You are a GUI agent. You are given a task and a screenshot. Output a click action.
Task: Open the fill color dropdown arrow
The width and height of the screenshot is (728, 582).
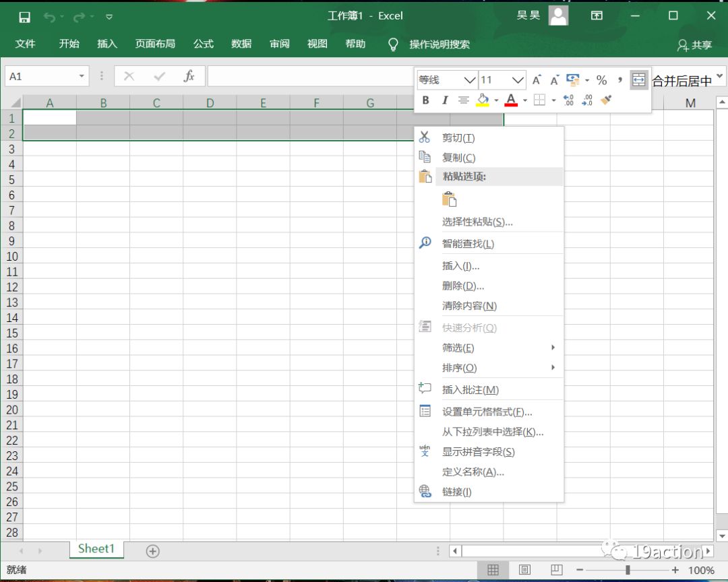click(496, 100)
